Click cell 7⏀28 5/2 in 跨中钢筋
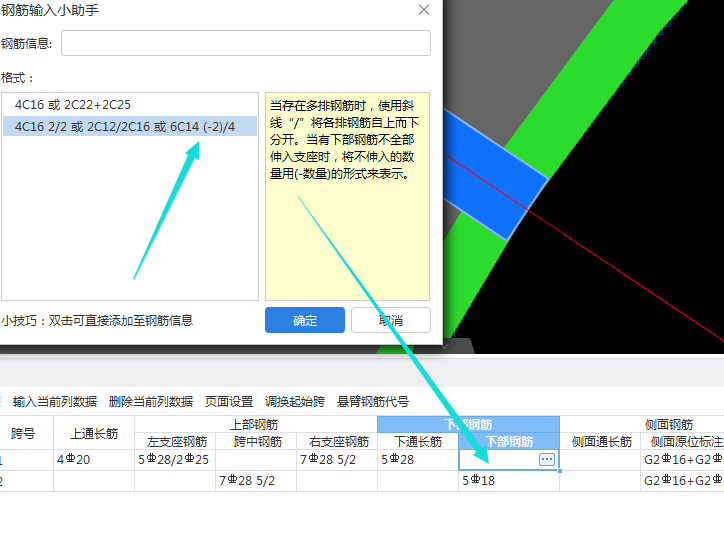This screenshot has width=724, height=534. tap(256, 481)
